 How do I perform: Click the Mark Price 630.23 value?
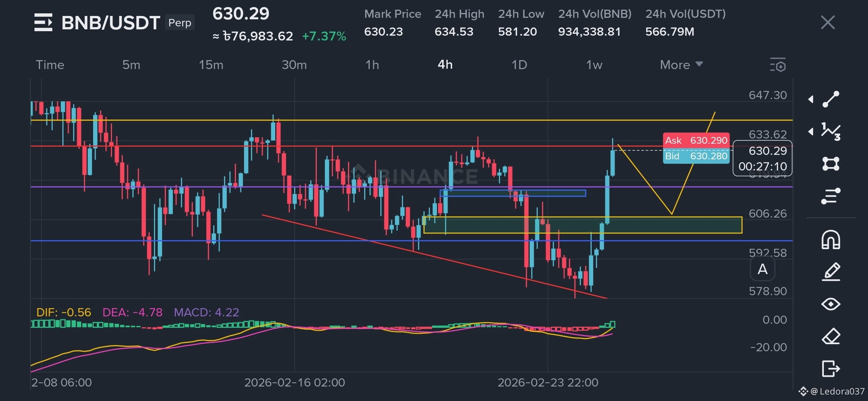tap(384, 32)
